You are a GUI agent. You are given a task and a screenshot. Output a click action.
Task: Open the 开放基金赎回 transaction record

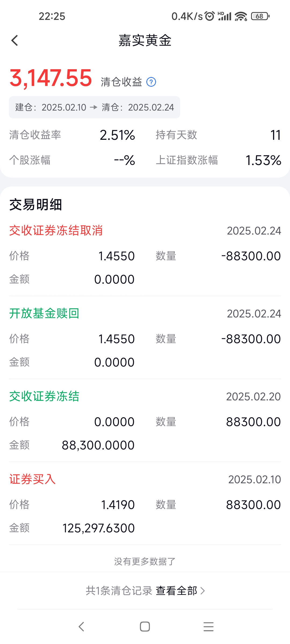[145, 338]
